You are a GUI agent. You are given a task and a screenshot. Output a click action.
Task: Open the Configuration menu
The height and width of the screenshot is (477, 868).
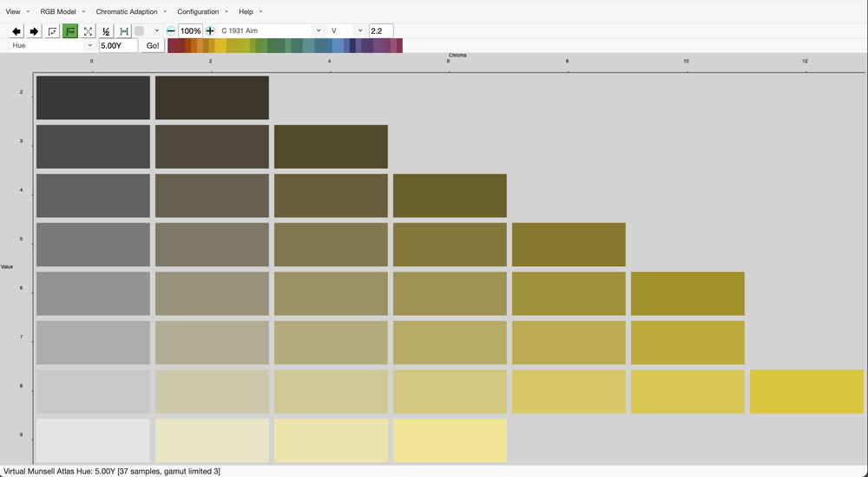(x=202, y=11)
